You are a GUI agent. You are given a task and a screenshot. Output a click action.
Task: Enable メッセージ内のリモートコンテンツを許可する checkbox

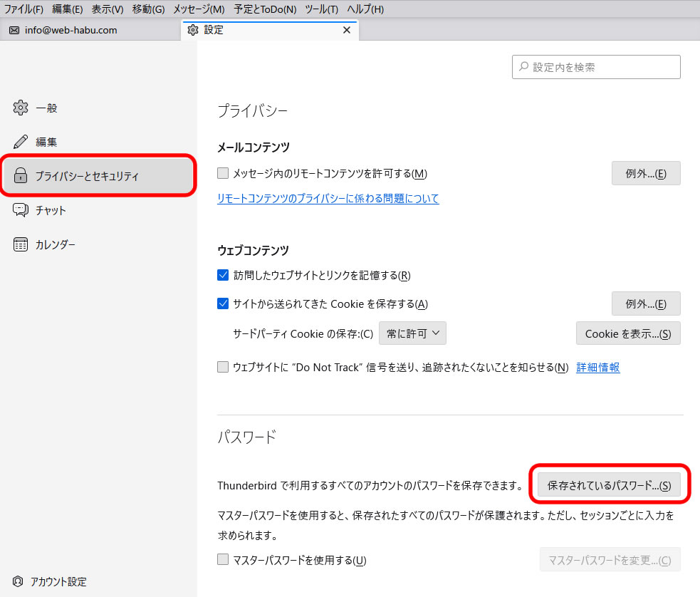(223, 173)
